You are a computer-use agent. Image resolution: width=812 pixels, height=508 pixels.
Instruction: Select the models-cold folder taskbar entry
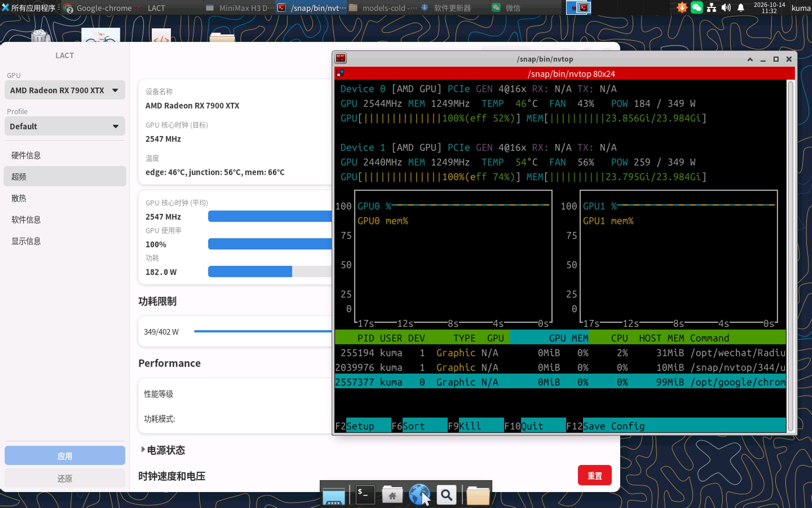point(383,8)
